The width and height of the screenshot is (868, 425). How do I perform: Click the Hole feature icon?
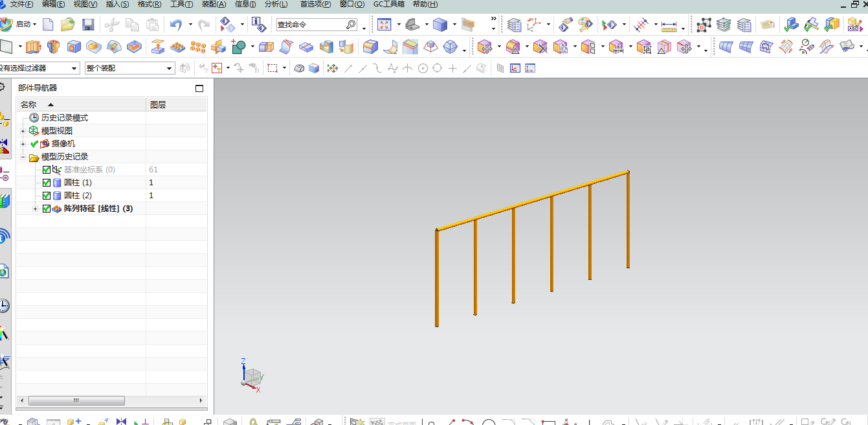(x=74, y=47)
